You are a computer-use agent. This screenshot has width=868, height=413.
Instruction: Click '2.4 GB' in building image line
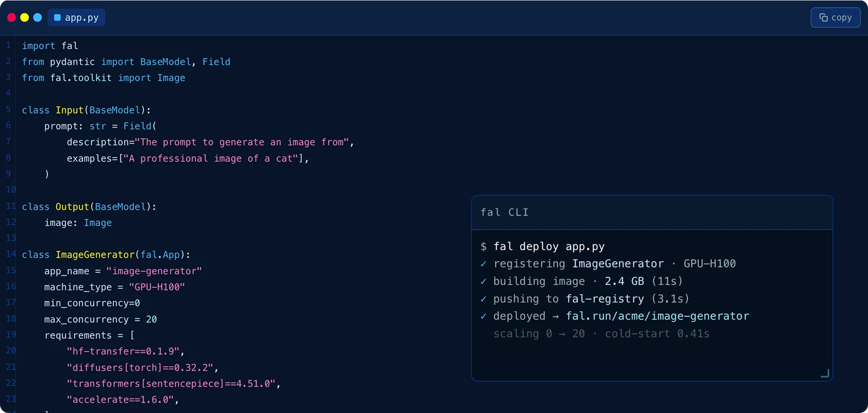pyautogui.click(x=624, y=281)
